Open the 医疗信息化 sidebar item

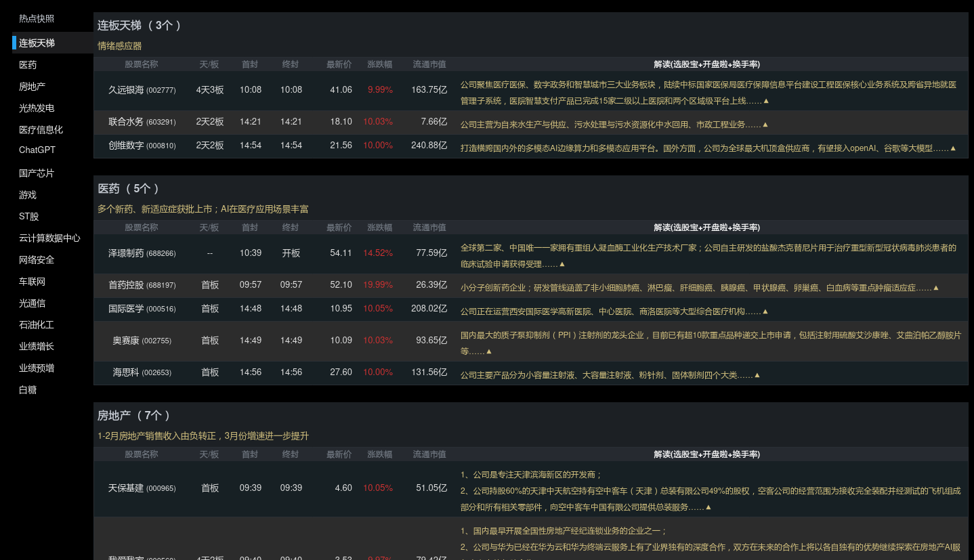[x=41, y=130]
